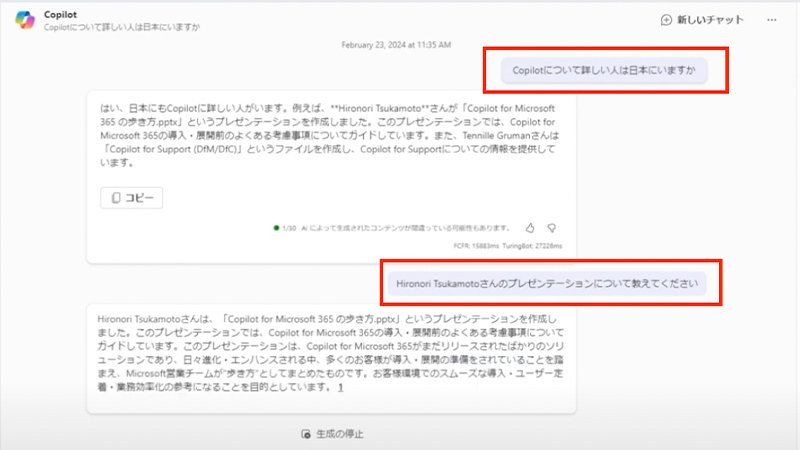Screen dimensions: 800x450
Task: Copy the first response with コピー button
Action: (x=132, y=198)
